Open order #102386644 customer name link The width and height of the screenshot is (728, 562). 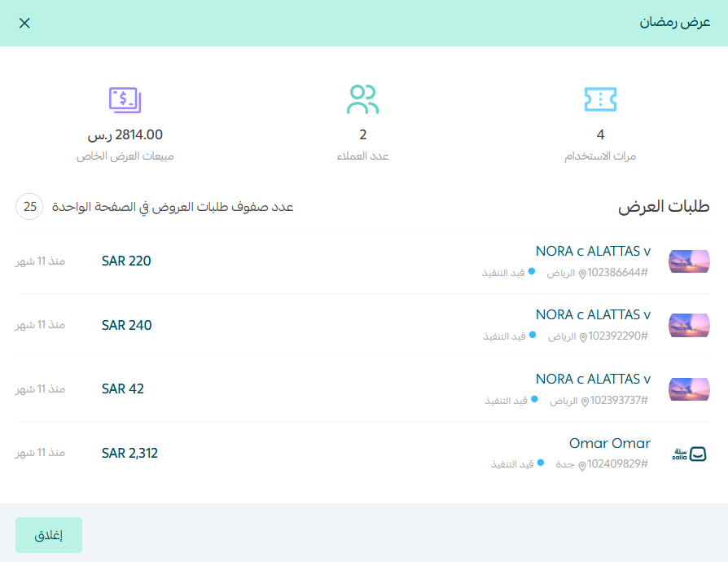coord(593,251)
